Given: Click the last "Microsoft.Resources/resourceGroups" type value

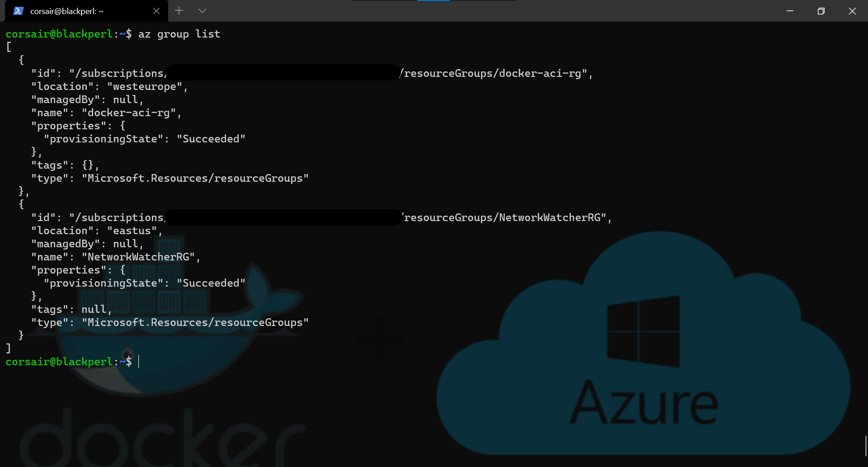Looking at the screenshot, I should 195,323.
